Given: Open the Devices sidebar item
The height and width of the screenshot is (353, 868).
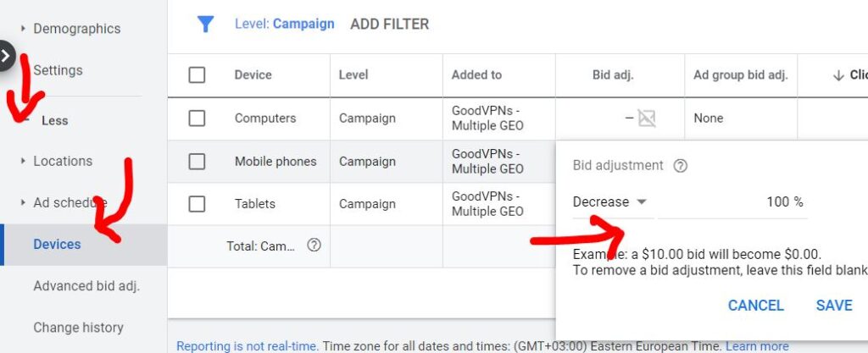Looking at the screenshot, I should click(x=57, y=245).
